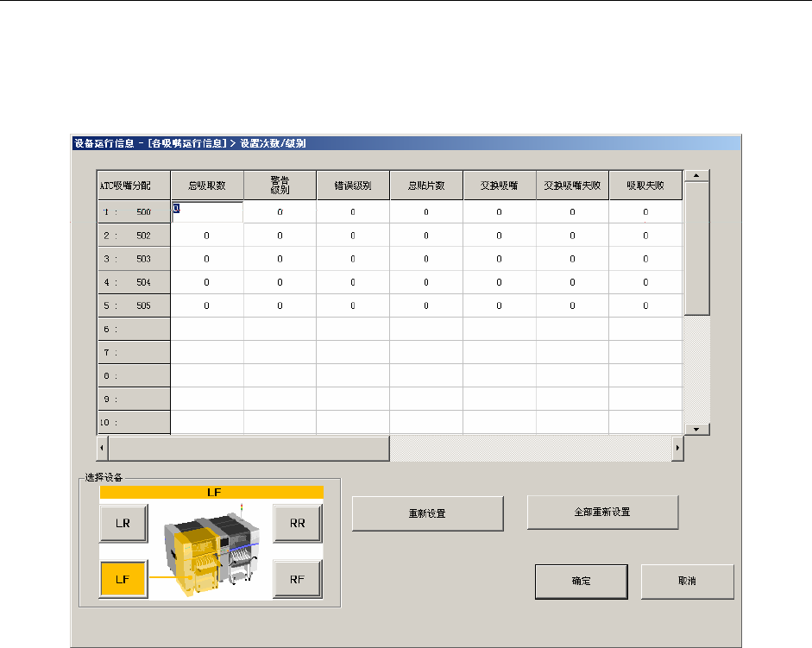Click 总吸取数 cell in row 502
Screen dimensions: 812x648
pos(207,236)
